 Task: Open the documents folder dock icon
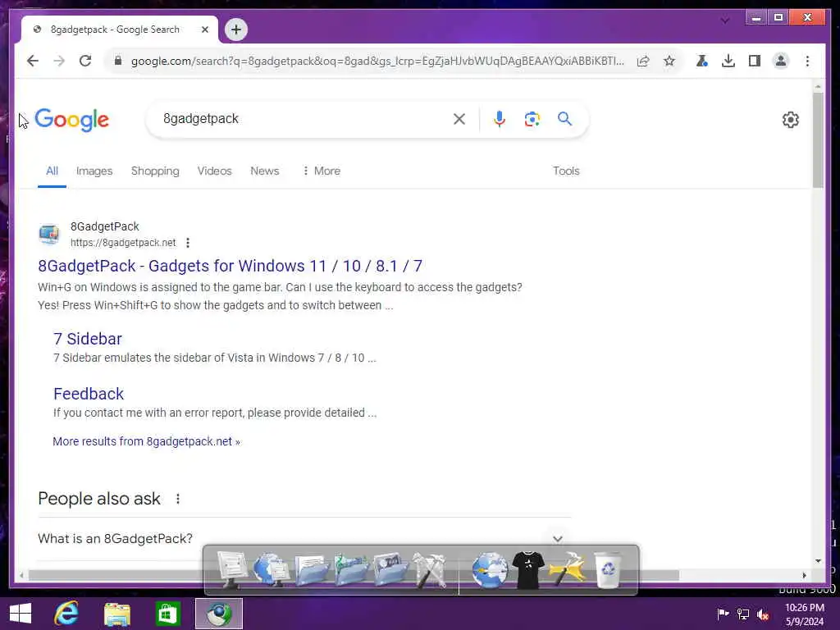pos(311,571)
